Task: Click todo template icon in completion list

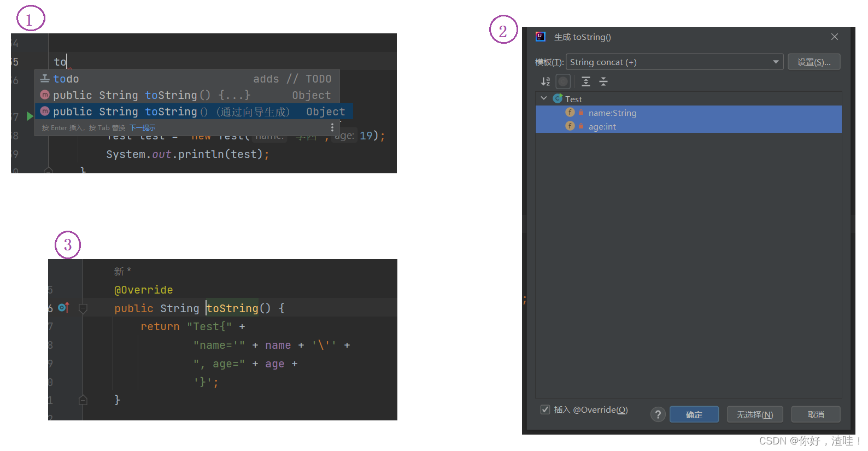Action: coord(45,79)
